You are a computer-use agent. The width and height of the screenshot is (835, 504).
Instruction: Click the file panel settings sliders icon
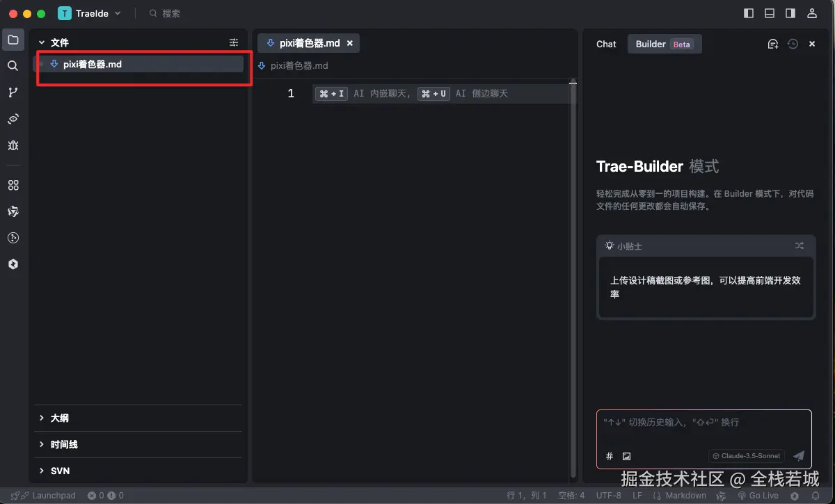[234, 42]
